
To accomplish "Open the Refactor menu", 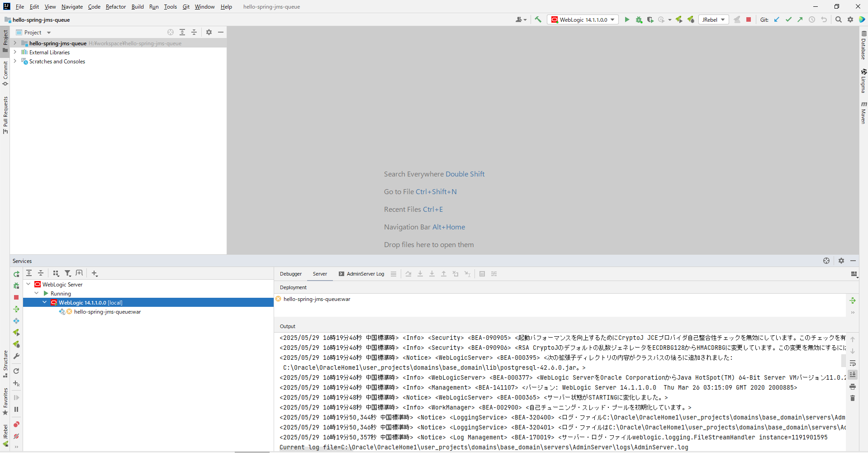I will point(116,7).
